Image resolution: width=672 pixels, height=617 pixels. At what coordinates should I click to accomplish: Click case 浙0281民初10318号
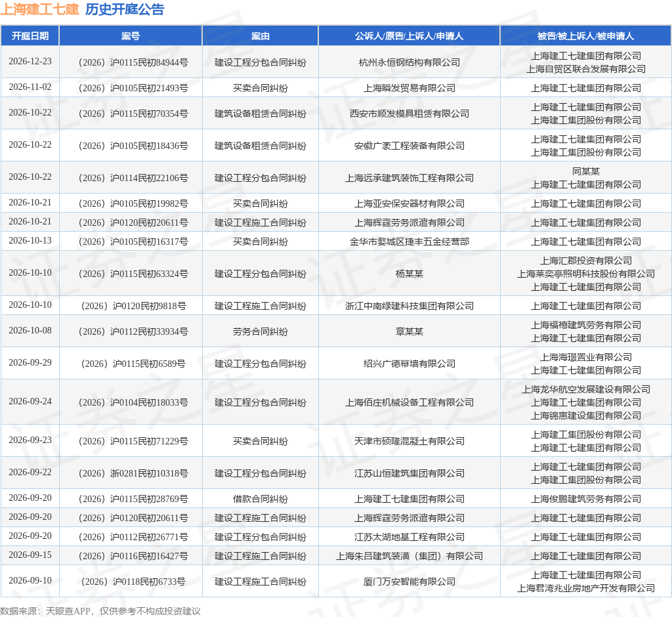(133, 473)
